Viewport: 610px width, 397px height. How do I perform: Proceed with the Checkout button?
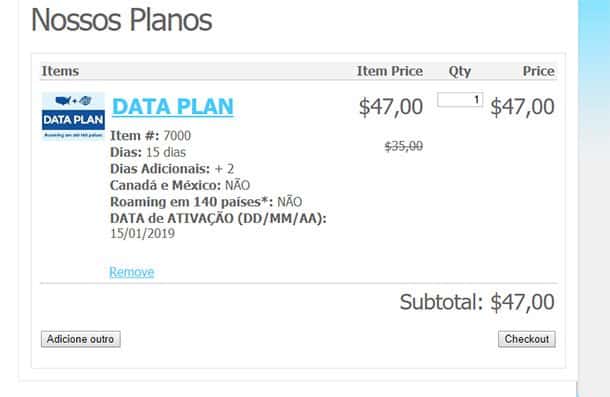tap(527, 339)
